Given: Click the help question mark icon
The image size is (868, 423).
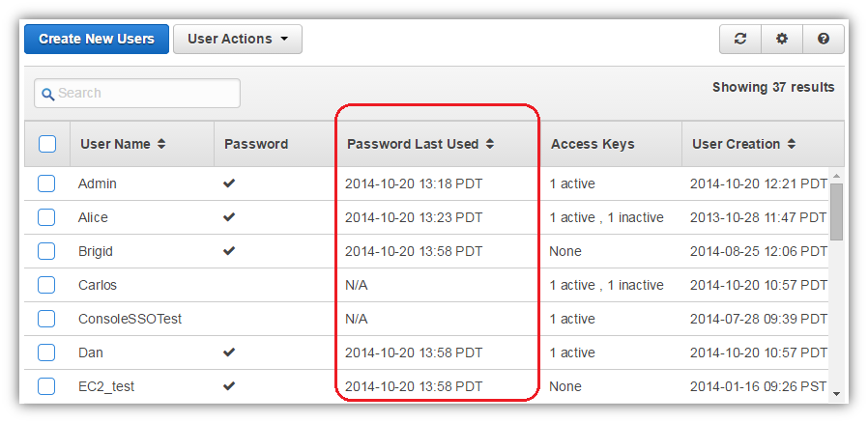Looking at the screenshot, I should point(824,40).
